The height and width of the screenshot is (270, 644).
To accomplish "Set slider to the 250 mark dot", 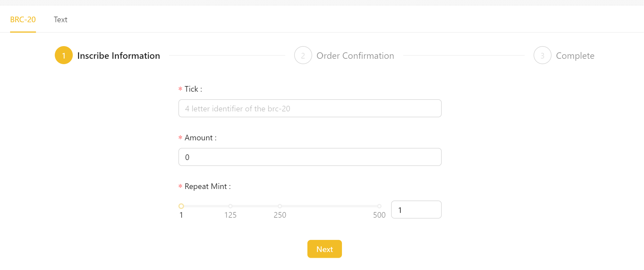I will pos(280,206).
